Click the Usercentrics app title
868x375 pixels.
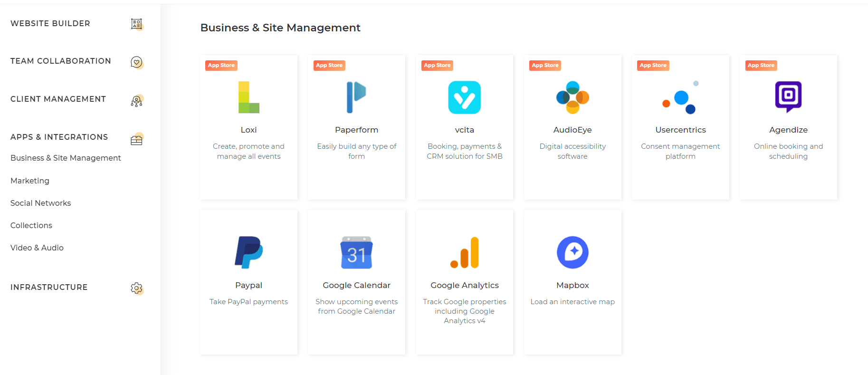pos(680,130)
